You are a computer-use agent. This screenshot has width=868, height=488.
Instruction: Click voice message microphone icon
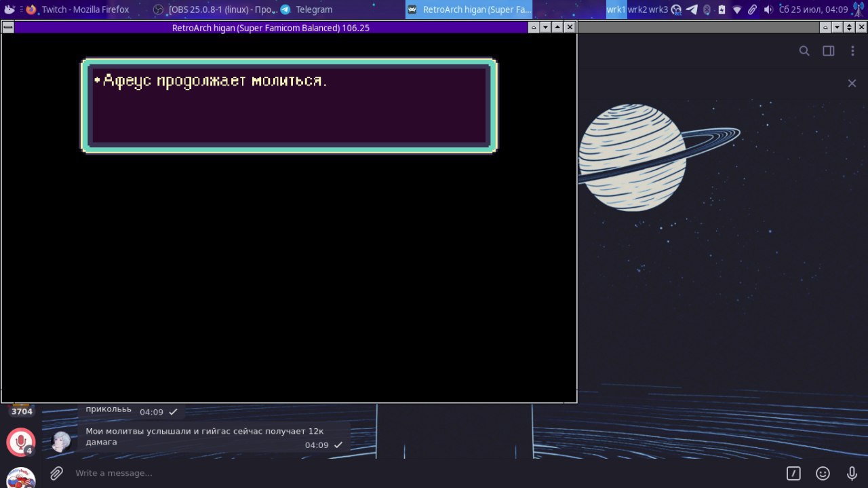[x=852, y=473]
